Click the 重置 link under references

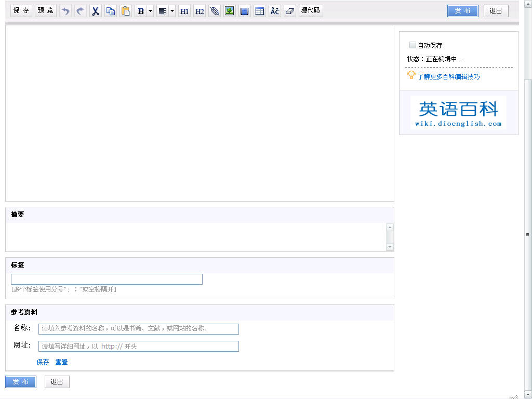(x=61, y=362)
